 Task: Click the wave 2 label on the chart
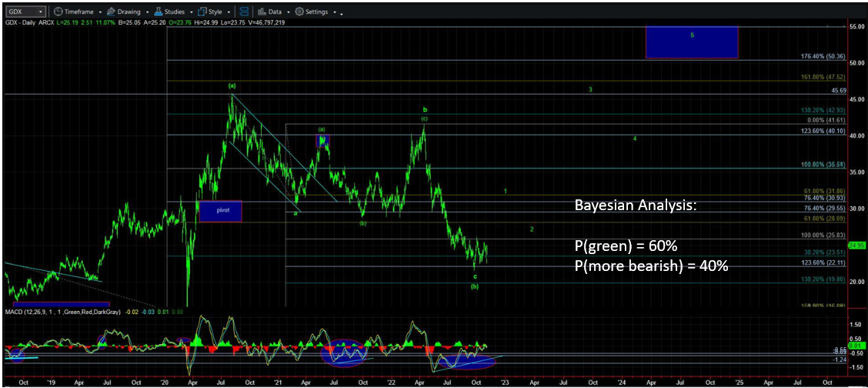coord(532,229)
